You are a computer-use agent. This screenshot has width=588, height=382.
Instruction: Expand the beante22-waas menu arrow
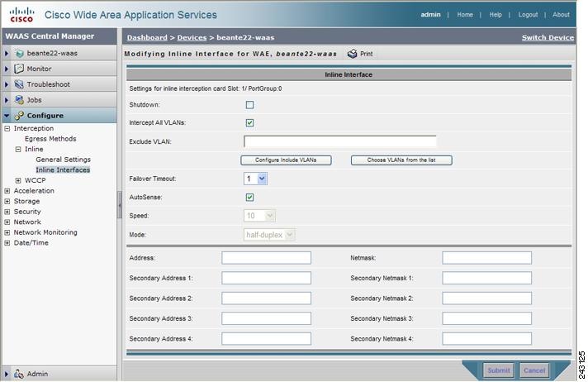(x=7, y=54)
